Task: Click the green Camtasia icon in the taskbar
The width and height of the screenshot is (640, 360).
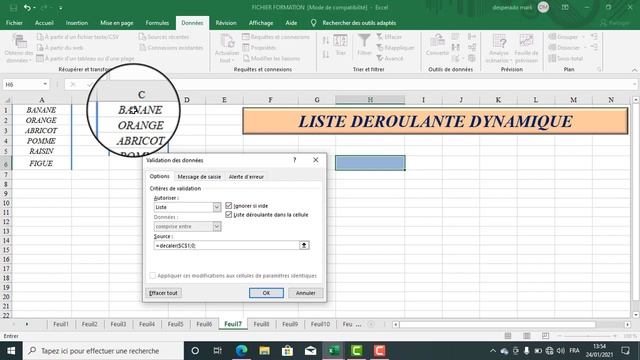Action: [x=356, y=351]
